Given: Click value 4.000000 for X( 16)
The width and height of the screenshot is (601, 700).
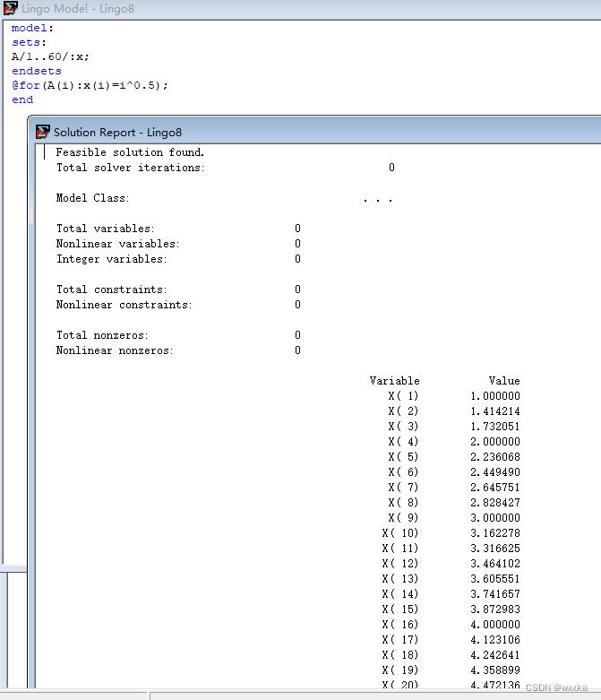Looking at the screenshot, I should 495,624.
